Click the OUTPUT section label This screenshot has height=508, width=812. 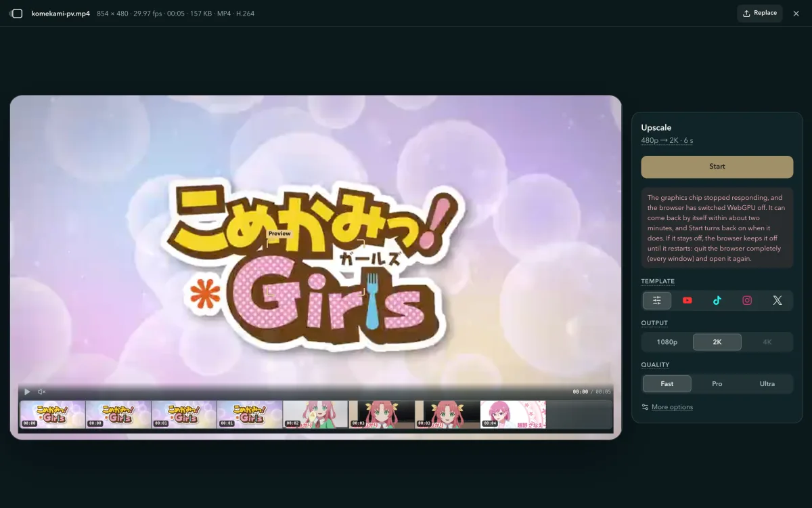[x=654, y=323]
